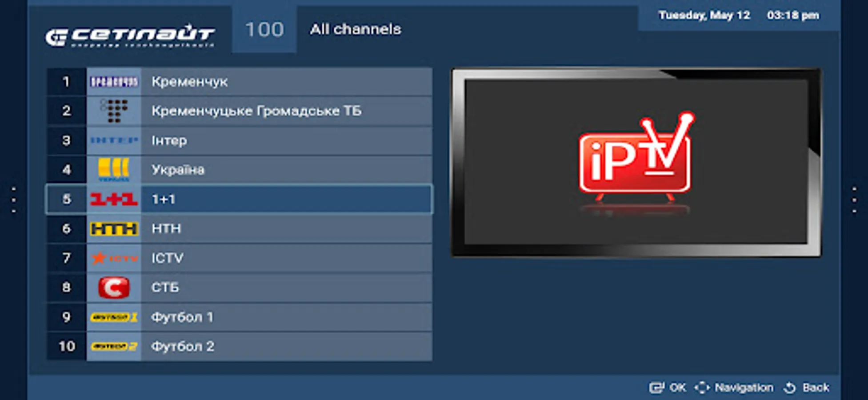Select the Футбол 2 channel logo
Screen dimensions: 868x400
pyautogui.click(x=114, y=346)
